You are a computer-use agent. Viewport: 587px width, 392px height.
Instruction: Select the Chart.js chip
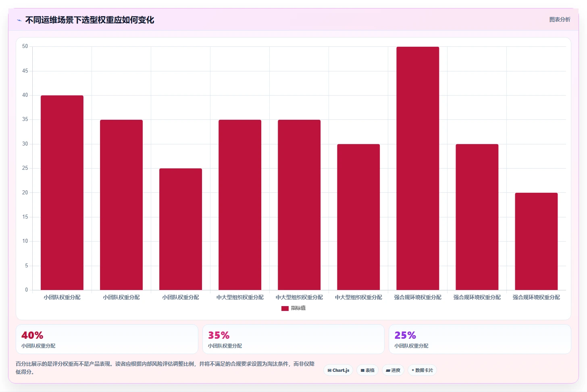coord(338,370)
